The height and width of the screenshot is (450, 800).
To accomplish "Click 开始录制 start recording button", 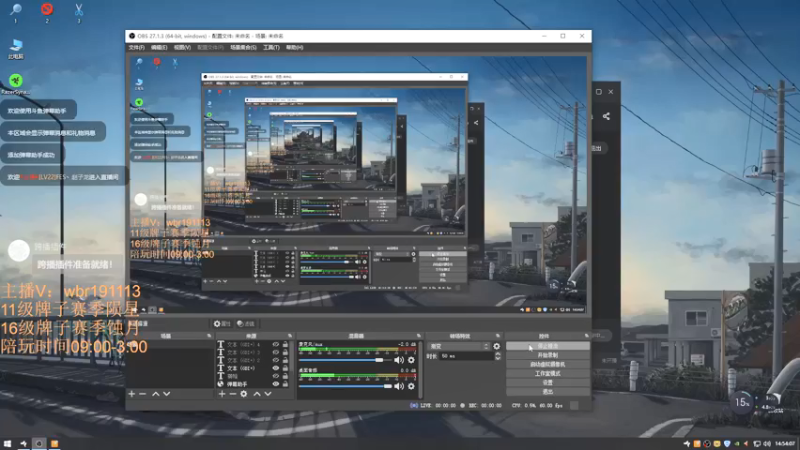I will click(547, 355).
